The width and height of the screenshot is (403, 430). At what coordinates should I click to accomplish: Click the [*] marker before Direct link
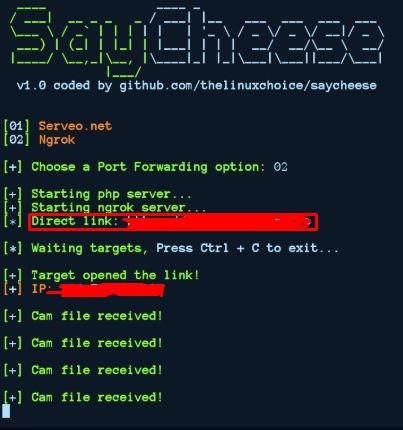coord(13,222)
